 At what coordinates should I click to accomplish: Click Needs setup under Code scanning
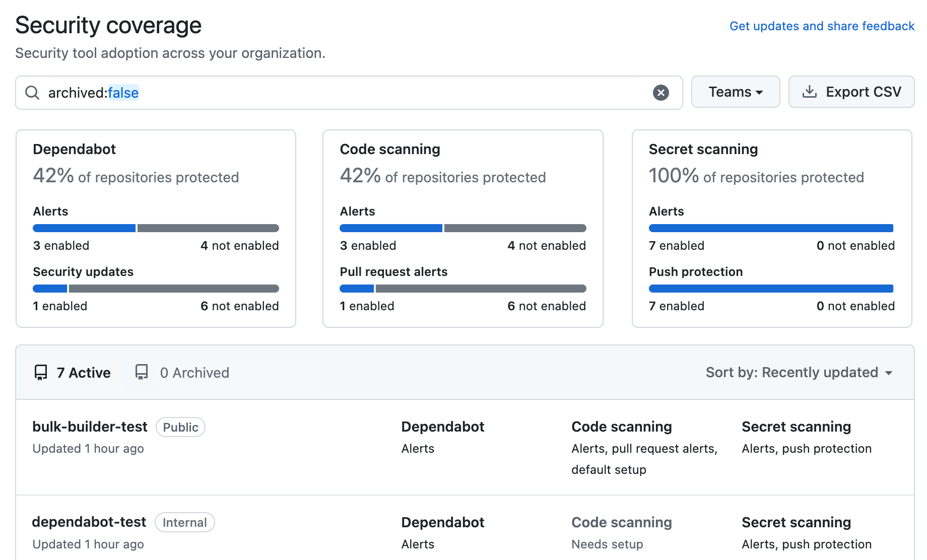coord(607,544)
